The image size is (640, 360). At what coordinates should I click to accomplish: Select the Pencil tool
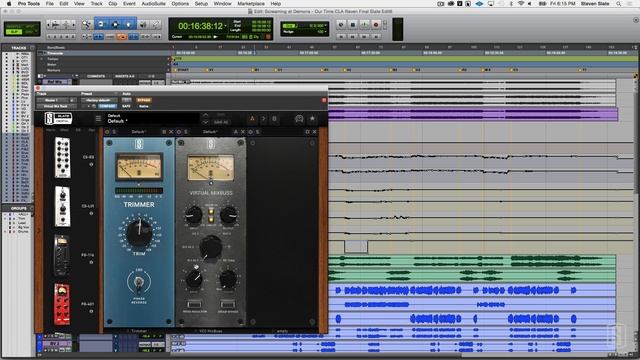(156, 24)
